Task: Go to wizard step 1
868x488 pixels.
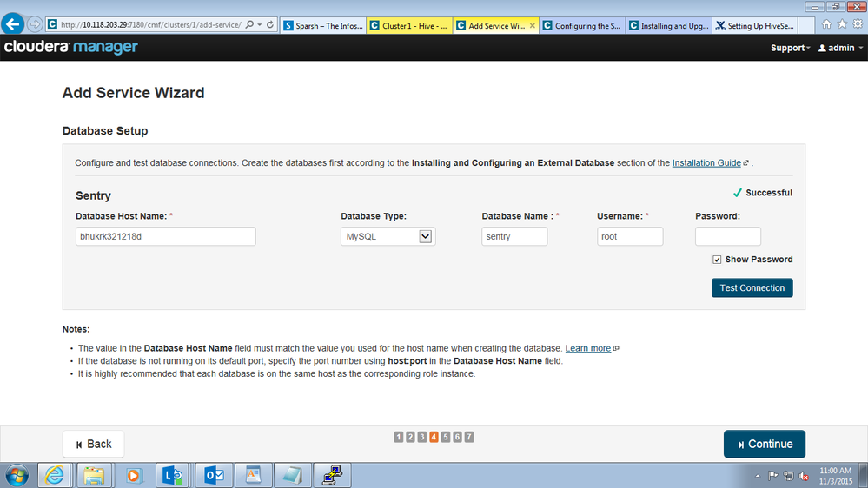Action: coord(399,437)
